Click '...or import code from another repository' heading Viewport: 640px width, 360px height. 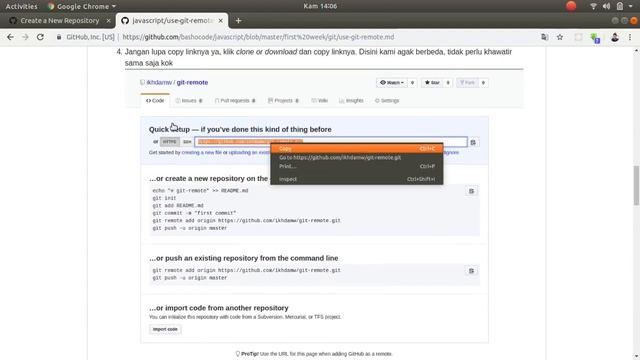point(219,308)
